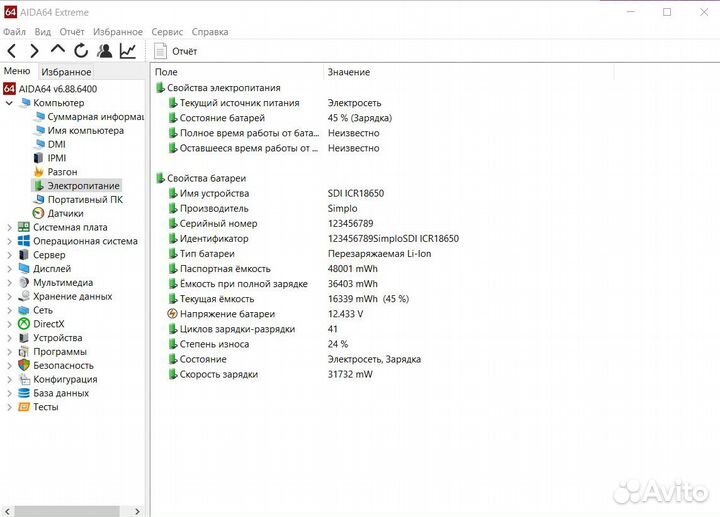Go back with the left arrow icon
Image resolution: width=720 pixels, height=517 pixels.
point(12,51)
